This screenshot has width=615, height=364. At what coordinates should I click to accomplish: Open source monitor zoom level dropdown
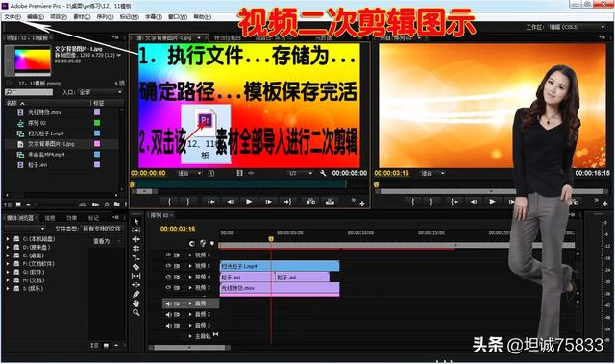[189, 173]
